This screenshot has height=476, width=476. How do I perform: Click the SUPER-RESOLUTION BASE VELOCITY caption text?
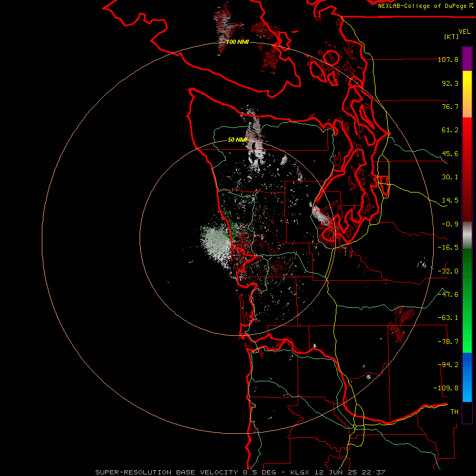click(167, 472)
